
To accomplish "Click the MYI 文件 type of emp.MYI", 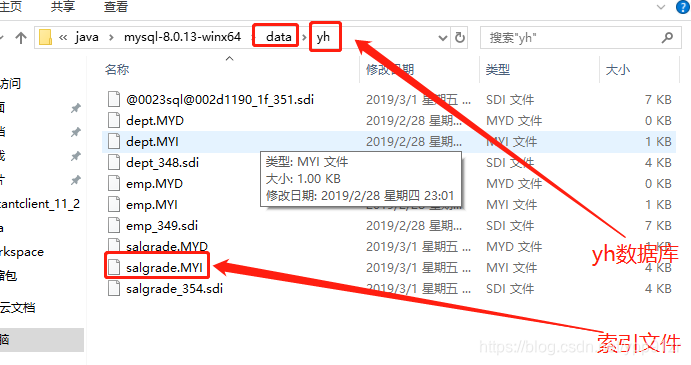I will click(x=511, y=205).
